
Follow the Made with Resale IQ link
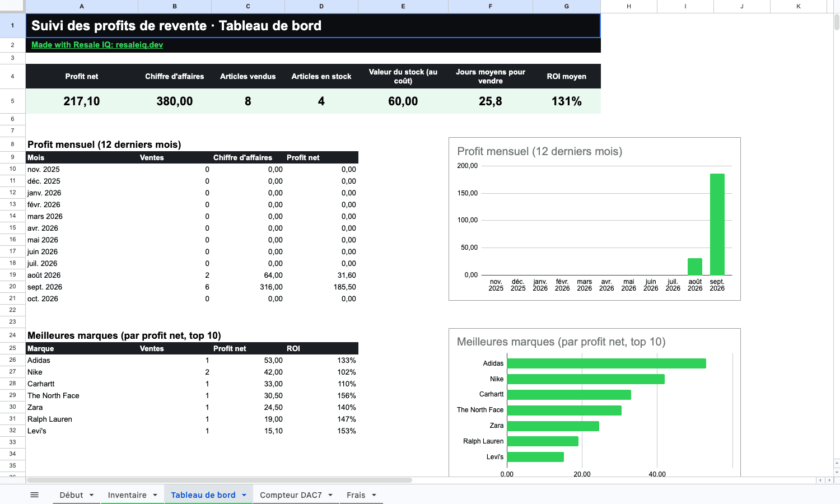pos(97,45)
